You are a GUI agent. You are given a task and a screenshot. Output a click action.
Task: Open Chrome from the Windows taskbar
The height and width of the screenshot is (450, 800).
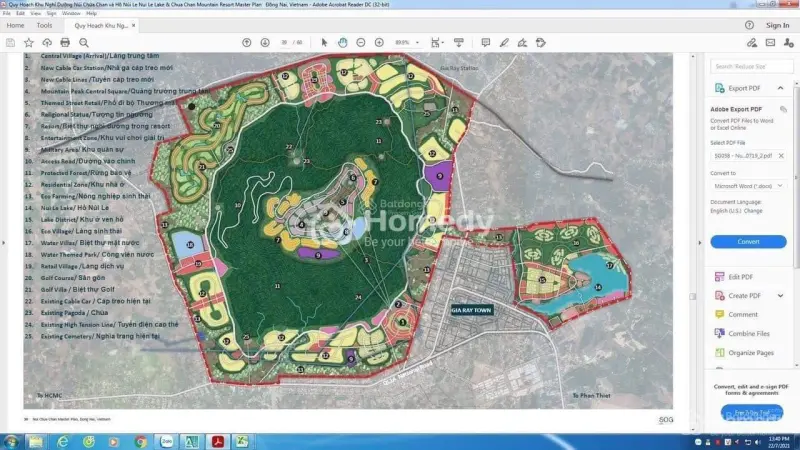(140, 441)
